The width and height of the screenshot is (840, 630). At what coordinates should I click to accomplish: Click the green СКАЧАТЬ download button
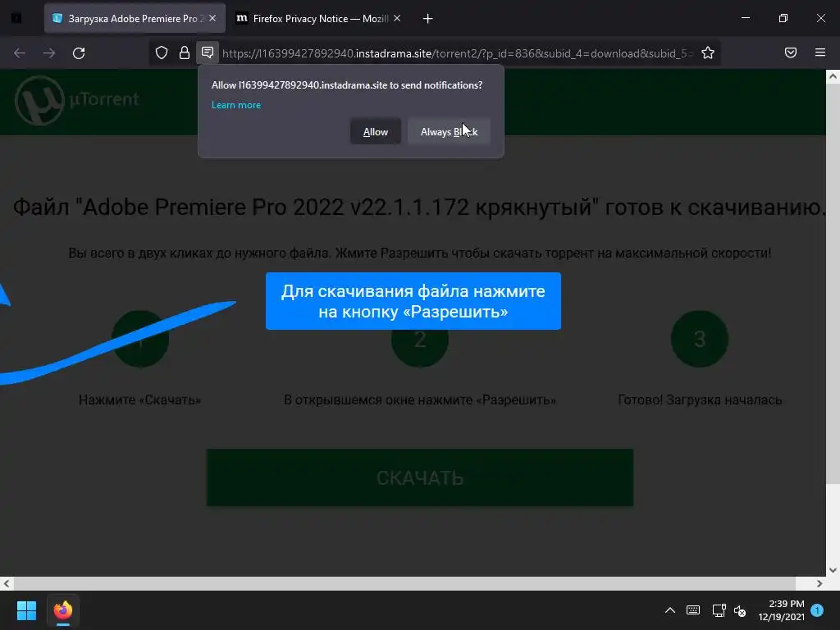click(420, 477)
